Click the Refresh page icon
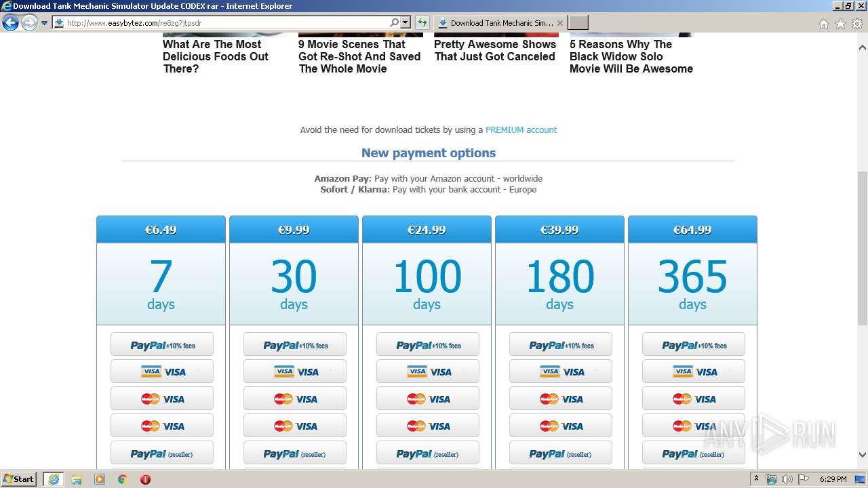This screenshot has width=868, height=488. 422,23
